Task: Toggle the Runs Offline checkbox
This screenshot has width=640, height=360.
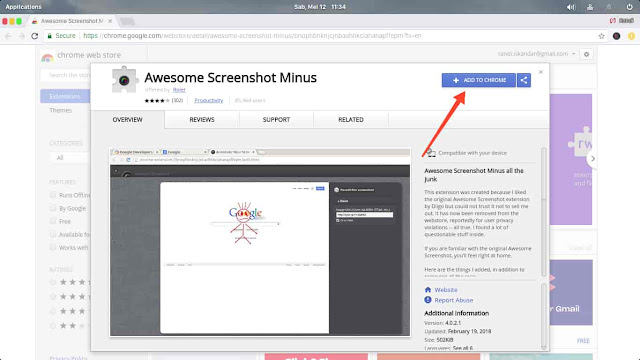Action: tap(53, 195)
